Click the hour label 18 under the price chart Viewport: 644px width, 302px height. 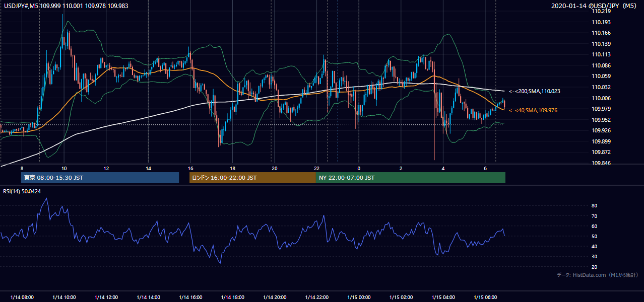pyautogui.click(x=233, y=168)
